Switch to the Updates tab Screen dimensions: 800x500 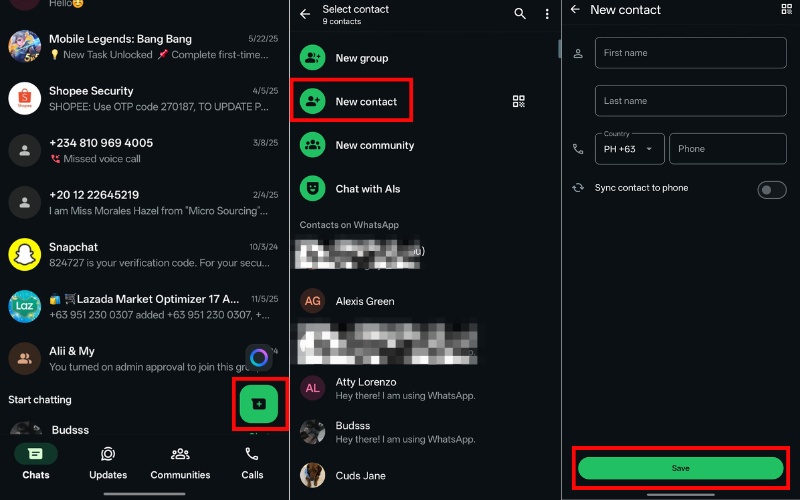(108, 463)
